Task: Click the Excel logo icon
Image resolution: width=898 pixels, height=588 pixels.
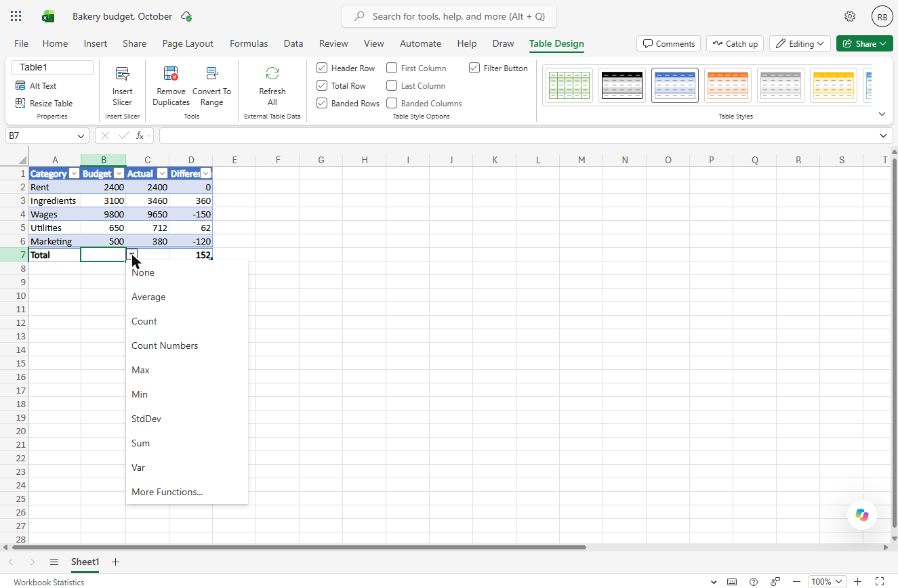Action: click(x=48, y=16)
